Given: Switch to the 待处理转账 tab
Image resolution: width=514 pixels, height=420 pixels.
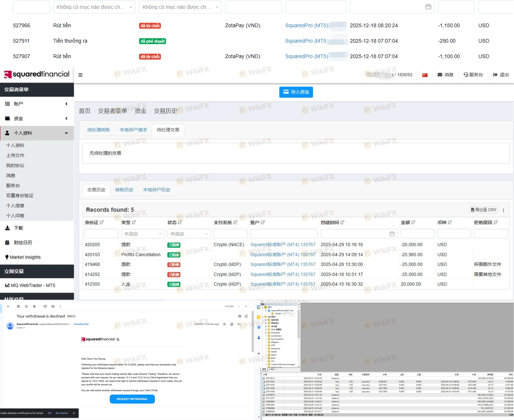Looking at the screenshot, I should (x=99, y=130).
